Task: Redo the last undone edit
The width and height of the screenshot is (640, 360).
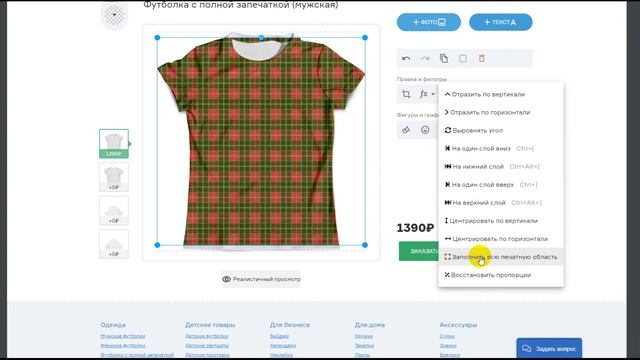Action: (x=425, y=59)
